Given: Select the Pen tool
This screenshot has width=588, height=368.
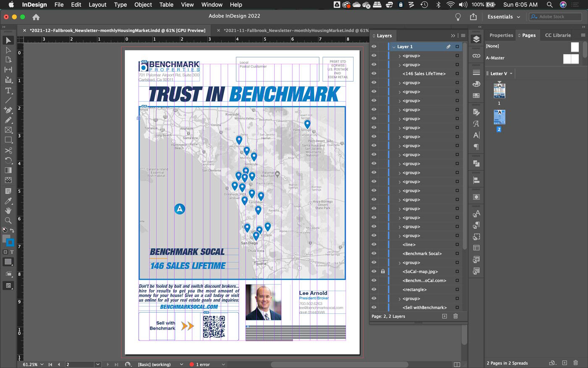Looking at the screenshot, I should tap(8, 110).
